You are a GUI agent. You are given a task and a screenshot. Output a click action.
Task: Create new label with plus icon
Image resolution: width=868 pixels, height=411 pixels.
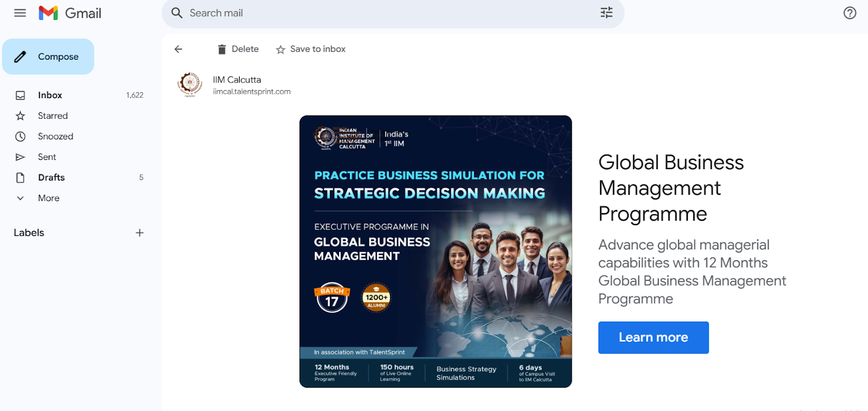coord(139,233)
